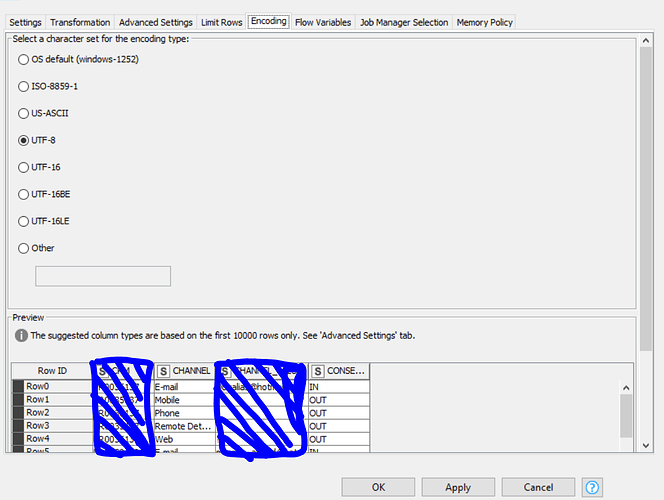The width and height of the screenshot is (664, 500).
Task: Switch to the Settings tab
Action: tap(25, 22)
